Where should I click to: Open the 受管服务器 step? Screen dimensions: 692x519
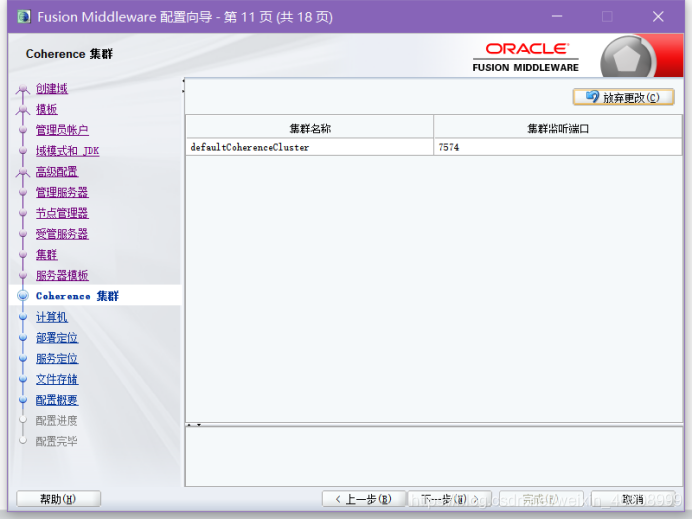62,234
